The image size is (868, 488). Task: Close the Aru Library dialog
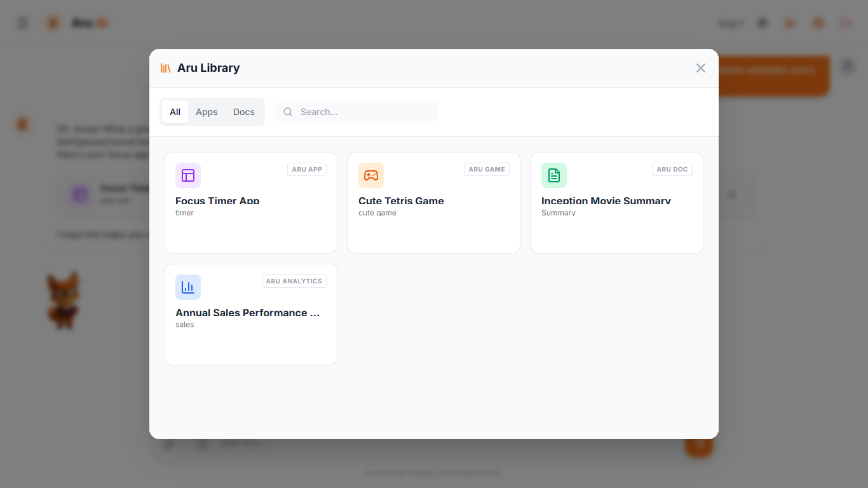[701, 68]
